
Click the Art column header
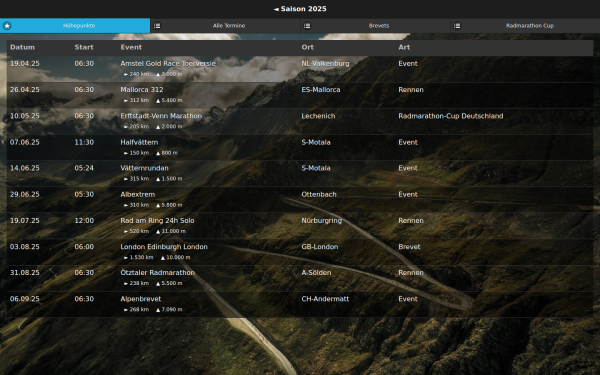point(404,47)
